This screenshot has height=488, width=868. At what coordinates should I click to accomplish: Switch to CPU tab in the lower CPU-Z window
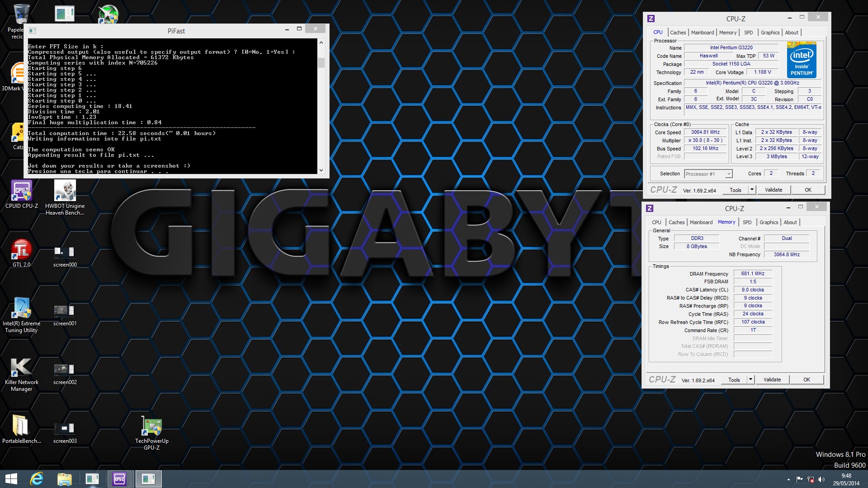[656, 222]
